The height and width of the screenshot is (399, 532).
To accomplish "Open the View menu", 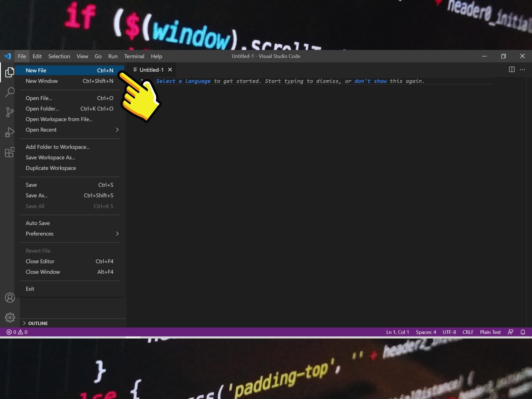I will point(82,56).
